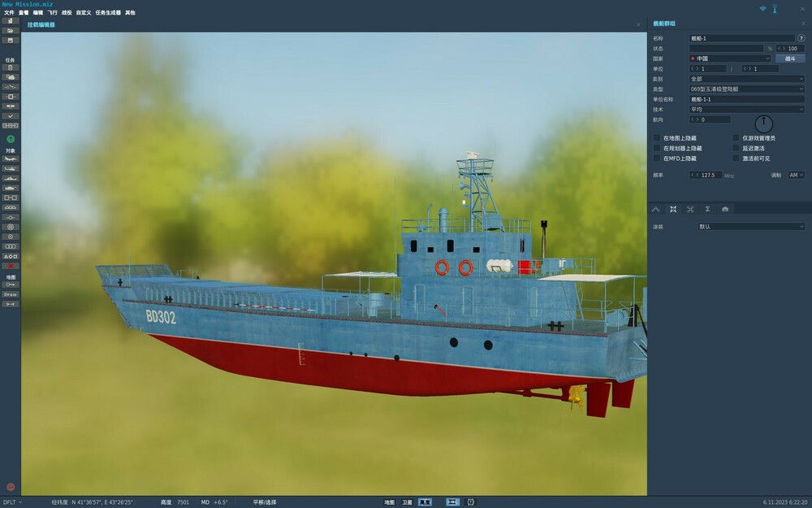
Task: Click the goals target box icon
Action: [11, 97]
